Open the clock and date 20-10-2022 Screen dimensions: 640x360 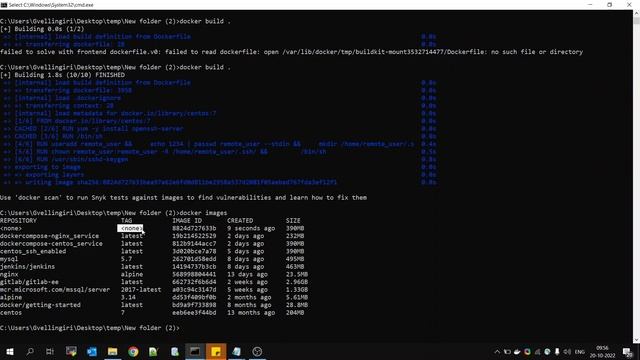(x=602, y=352)
